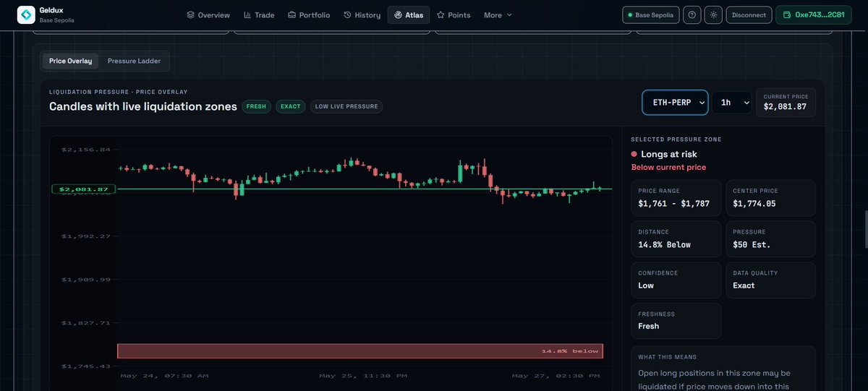The image size is (868, 391).
Task: Click the May 27, 02:30 PM time label
Action: (556, 376)
